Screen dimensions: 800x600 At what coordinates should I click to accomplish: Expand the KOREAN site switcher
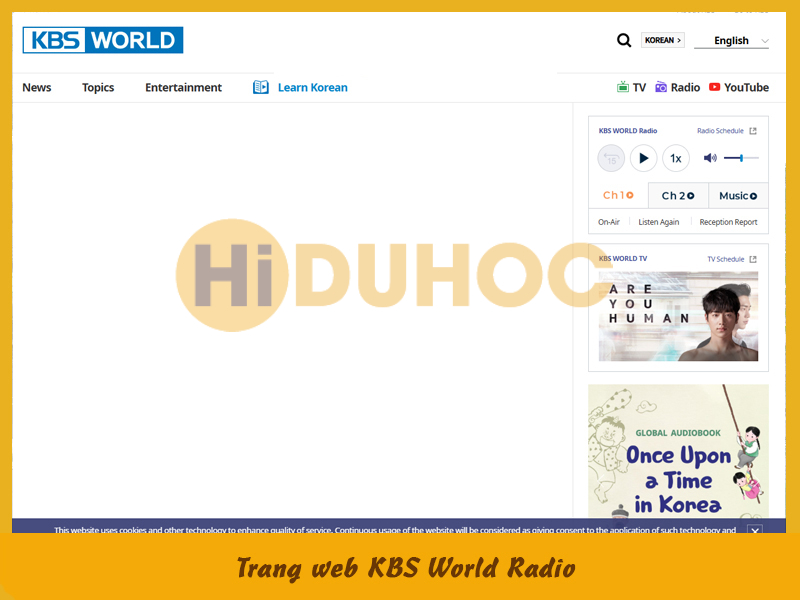click(x=662, y=39)
